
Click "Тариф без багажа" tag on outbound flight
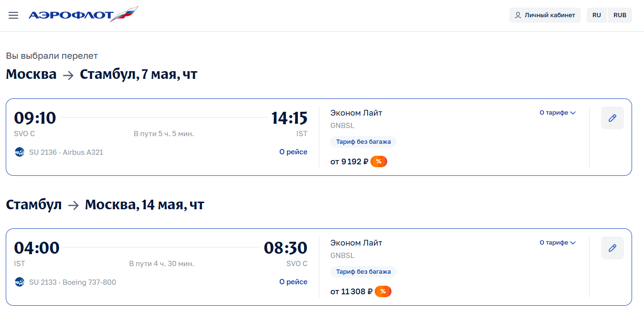pyautogui.click(x=363, y=142)
